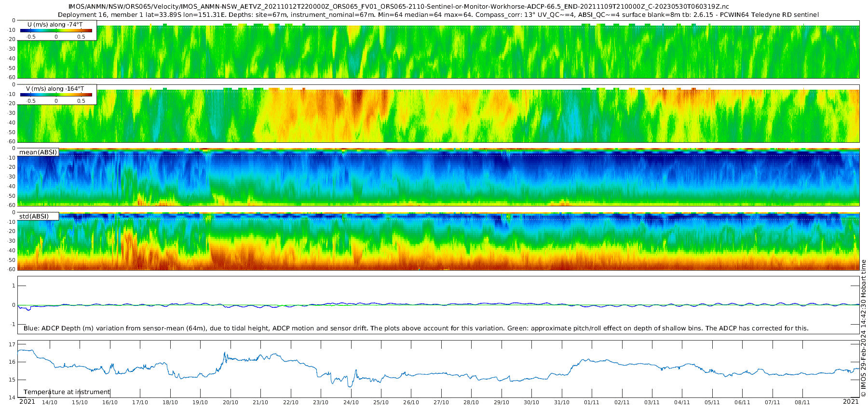868x410 pixels.
Task: Click the U velocity colorbar legend
Action: pyautogui.click(x=57, y=30)
